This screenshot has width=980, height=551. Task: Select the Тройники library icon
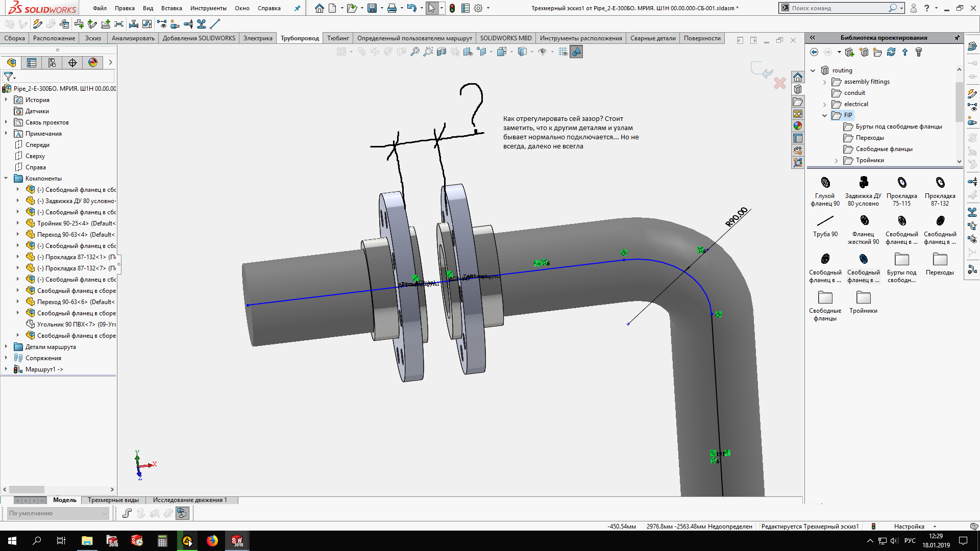coord(863,297)
